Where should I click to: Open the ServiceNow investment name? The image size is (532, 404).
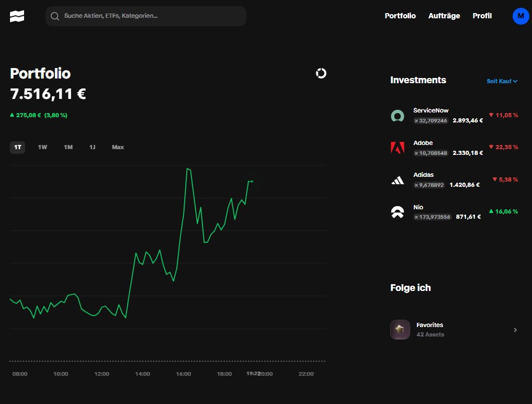click(431, 110)
